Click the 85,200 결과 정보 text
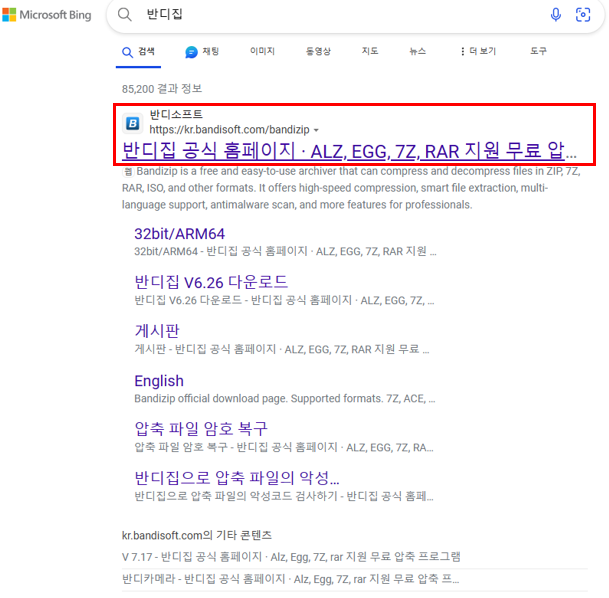609x598 pixels. (162, 89)
